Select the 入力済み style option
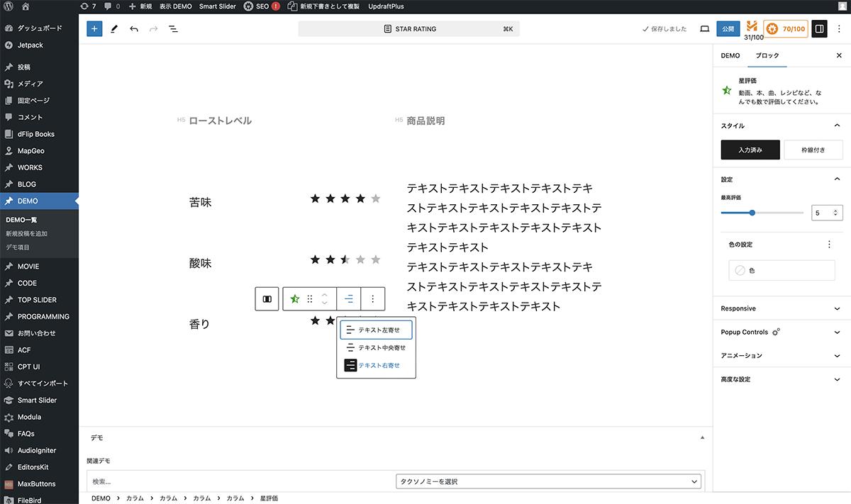This screenshot has width=851, height=504. (750, 150)
